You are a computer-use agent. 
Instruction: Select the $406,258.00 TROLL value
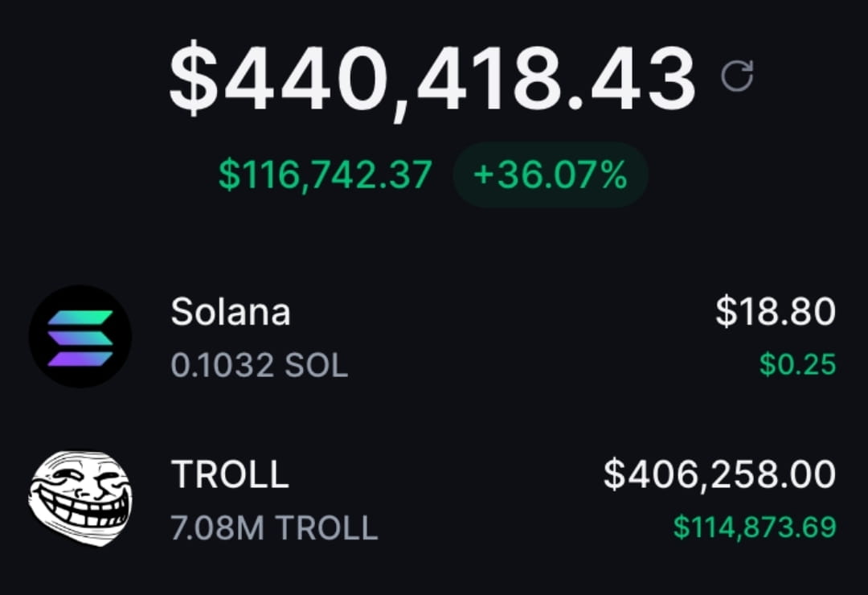[x=719, y=474]
